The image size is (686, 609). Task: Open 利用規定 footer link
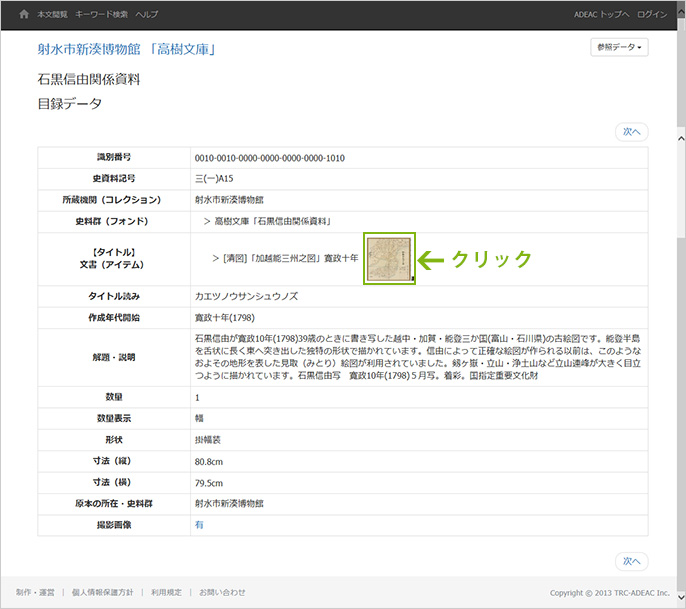pos(166,592)
